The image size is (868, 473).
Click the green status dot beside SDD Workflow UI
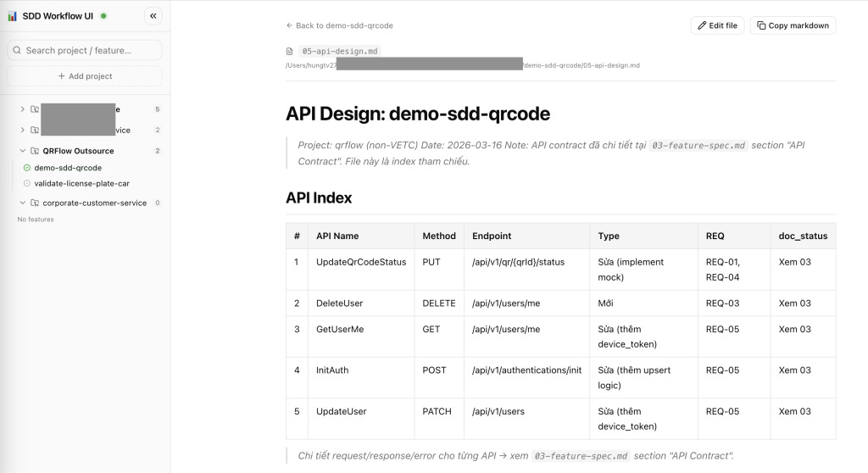click(103, 16)
